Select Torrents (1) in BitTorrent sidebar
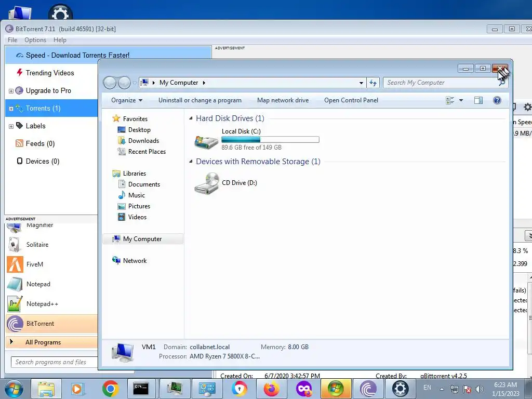Screen dimensions: 532x399 click(43, 108)
